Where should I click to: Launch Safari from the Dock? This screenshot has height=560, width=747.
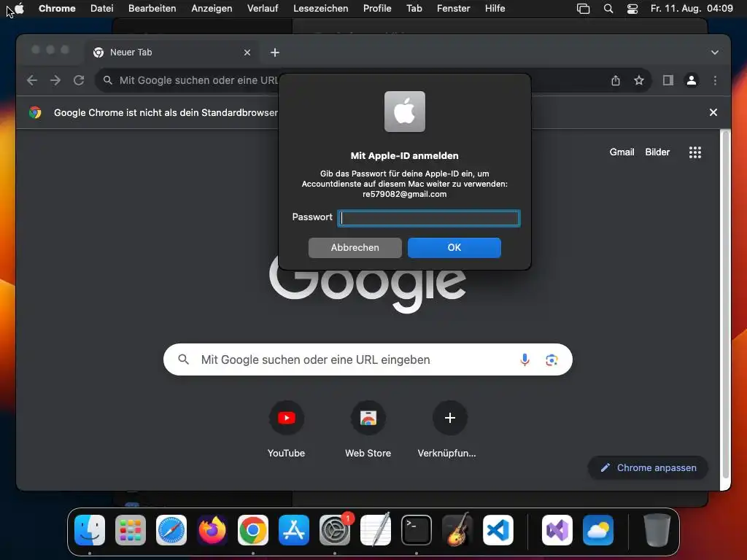171,530
